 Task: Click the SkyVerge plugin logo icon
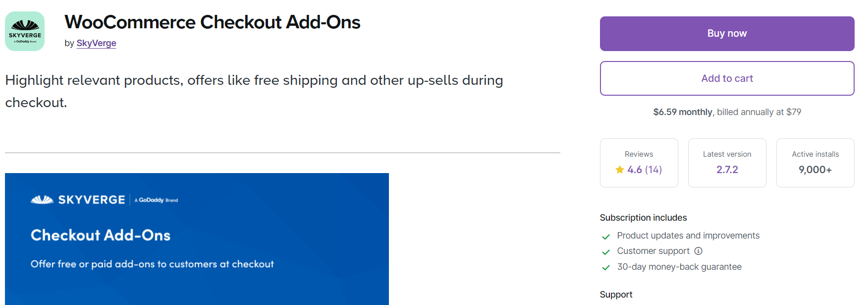coord(25,31)
